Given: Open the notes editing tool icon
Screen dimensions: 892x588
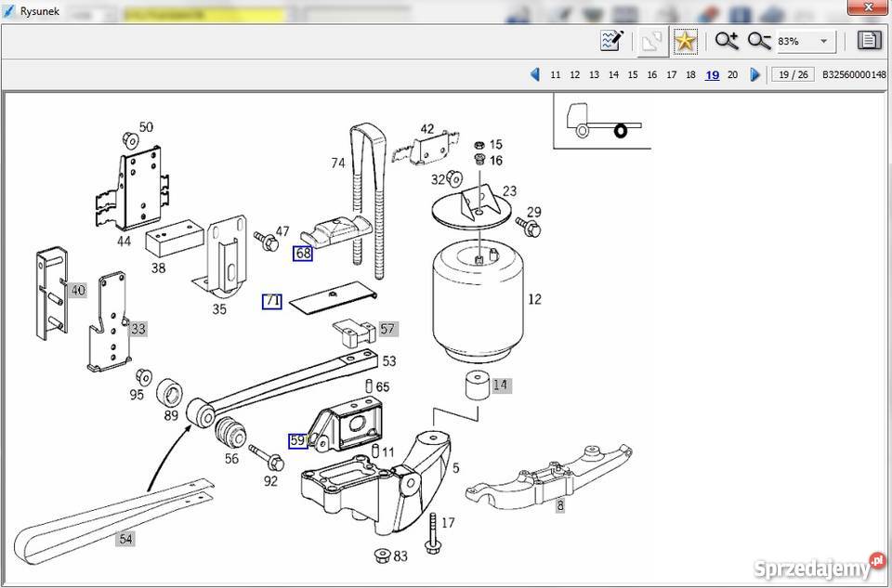Looking at the screenshot, I should (611, 41).
